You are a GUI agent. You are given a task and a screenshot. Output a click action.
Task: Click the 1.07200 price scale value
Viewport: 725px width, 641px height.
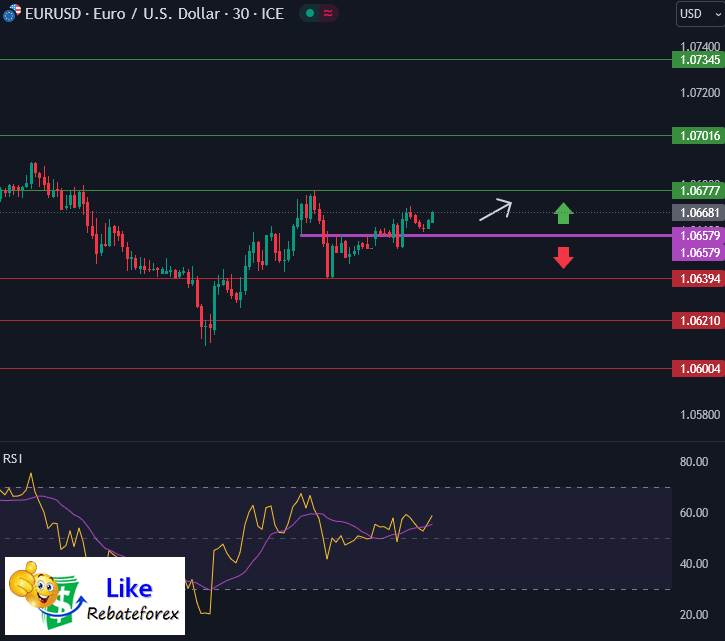pyautogui.click(x=700, y=93)
